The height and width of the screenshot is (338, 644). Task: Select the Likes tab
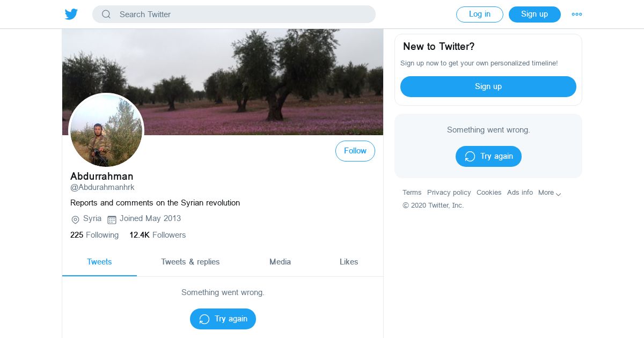349,262
